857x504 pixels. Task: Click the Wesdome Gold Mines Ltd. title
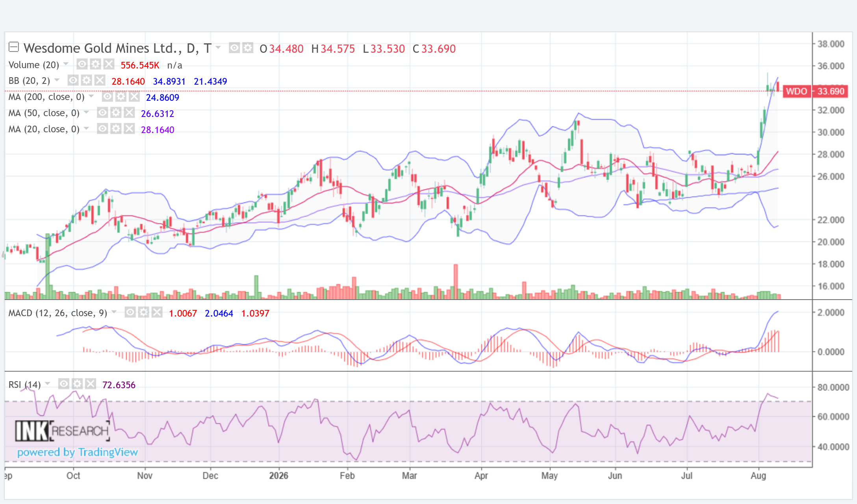pos(117,48)
